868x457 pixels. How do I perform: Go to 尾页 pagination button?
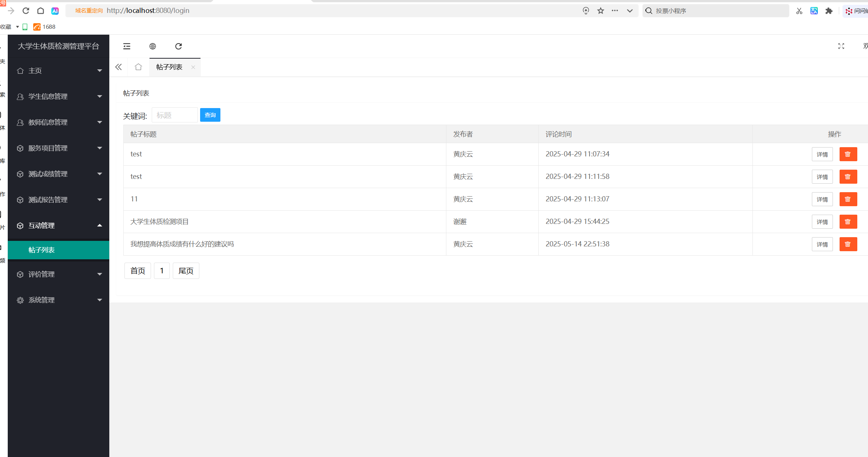[186, 271]
